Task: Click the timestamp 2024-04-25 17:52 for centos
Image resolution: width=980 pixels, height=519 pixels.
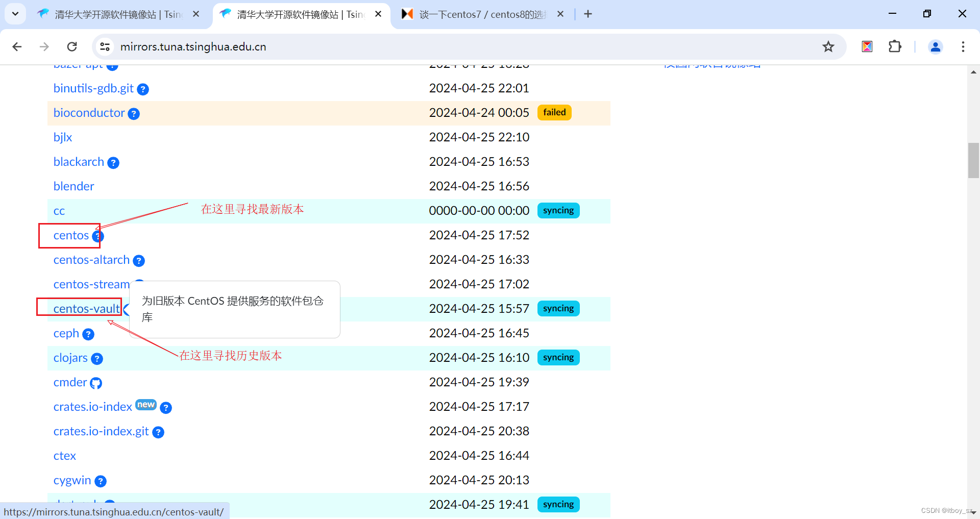Action: coord(479,235)
